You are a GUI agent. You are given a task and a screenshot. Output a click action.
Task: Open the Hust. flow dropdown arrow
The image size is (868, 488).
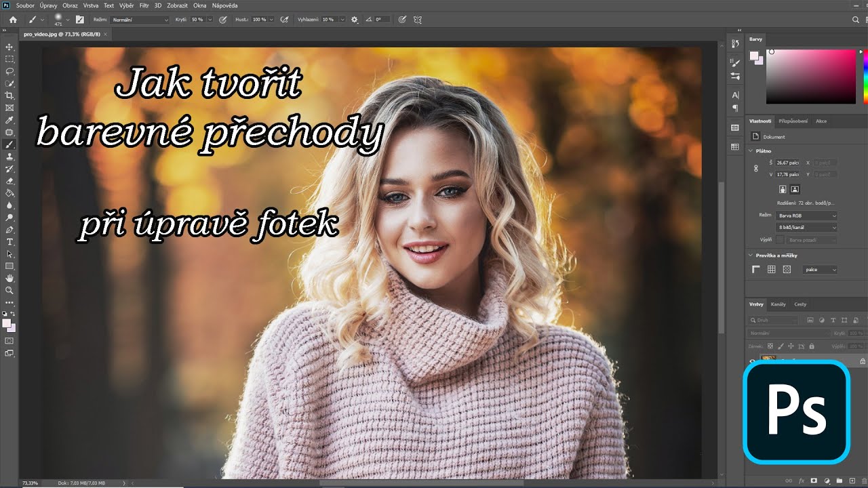tap(272, 20)
